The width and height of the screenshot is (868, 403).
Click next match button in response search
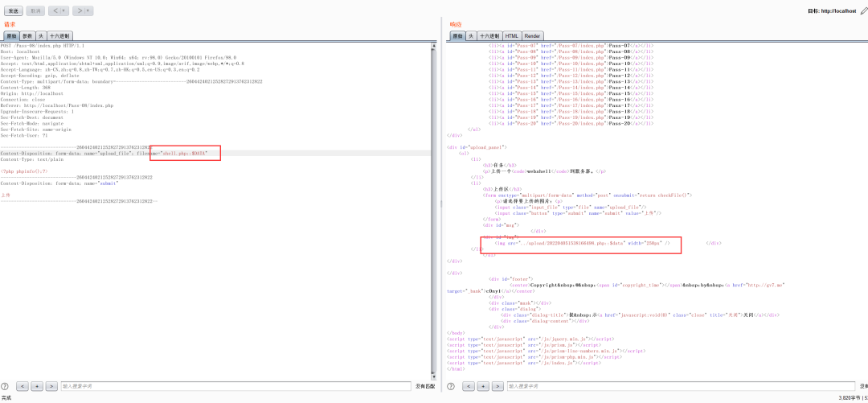click(x=497, y=387)
